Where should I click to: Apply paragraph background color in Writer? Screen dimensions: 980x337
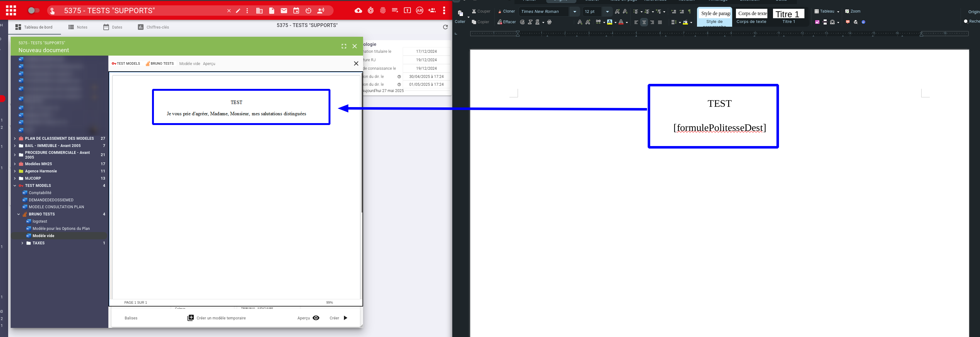pos(685,22)
